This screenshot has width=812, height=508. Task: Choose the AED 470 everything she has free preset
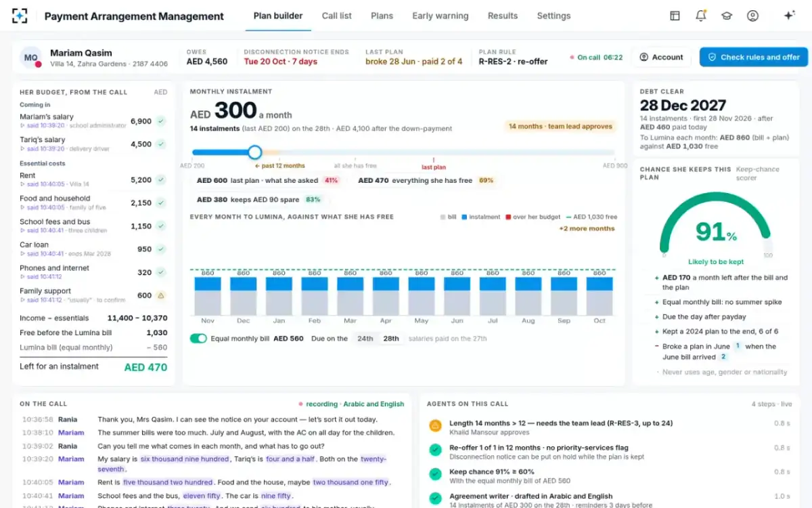[426, 181]
